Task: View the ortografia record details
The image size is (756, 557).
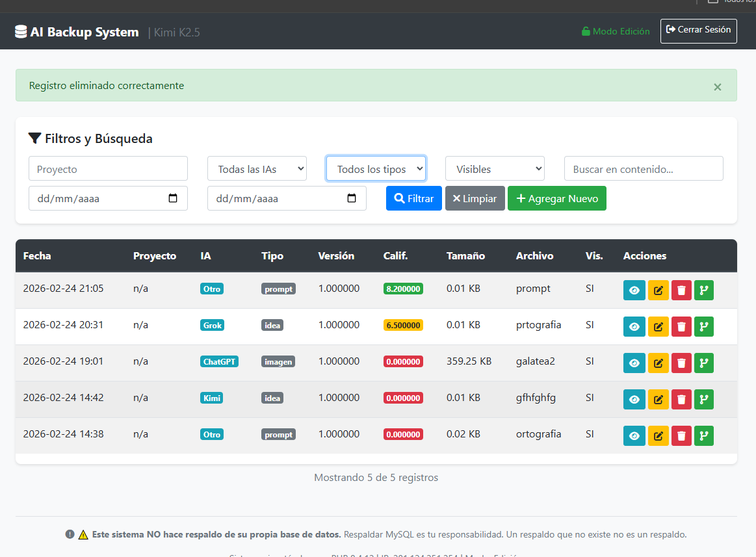Action: point(634,435)
